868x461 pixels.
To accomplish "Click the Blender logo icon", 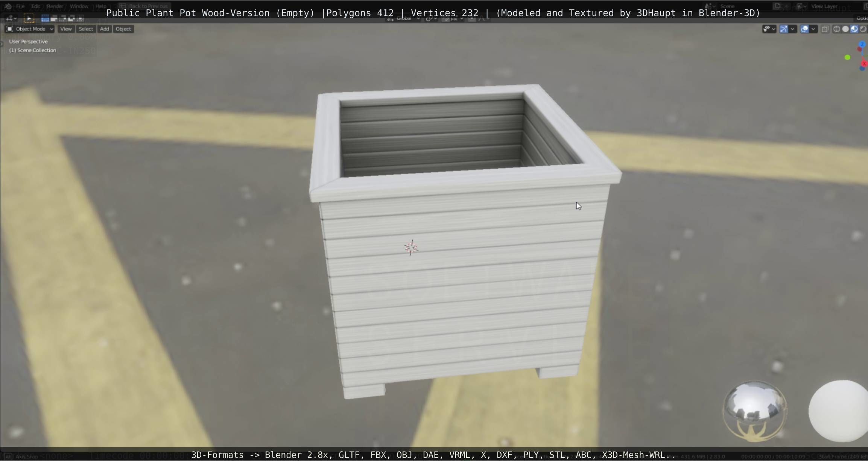I will coord(8,6).
